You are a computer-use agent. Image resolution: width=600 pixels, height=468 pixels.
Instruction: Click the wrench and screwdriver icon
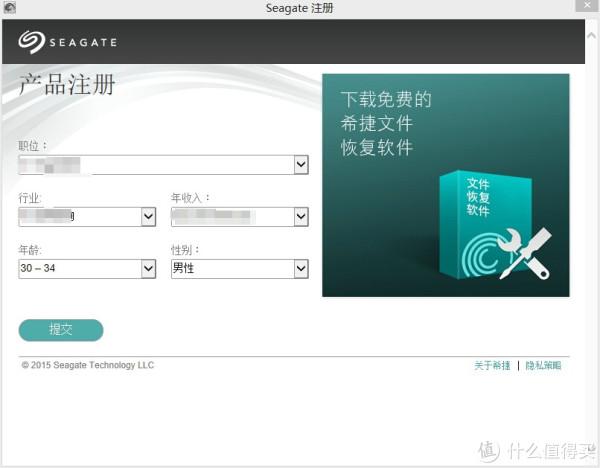[x=525, y=253]
